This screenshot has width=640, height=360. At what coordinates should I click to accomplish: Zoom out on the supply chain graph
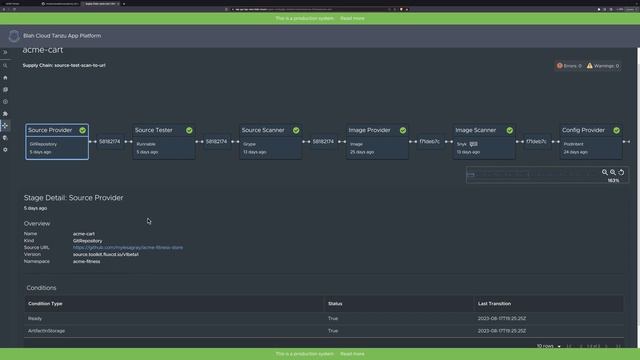point(613,172)
